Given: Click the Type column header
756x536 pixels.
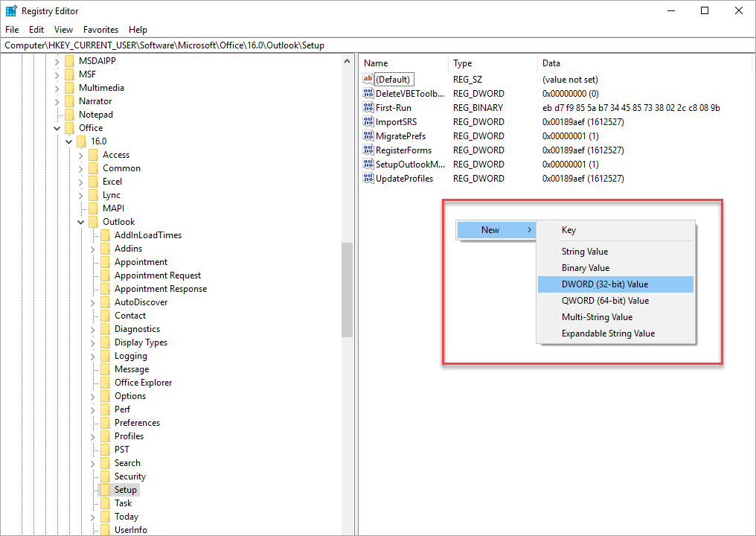Looking at the screenshot, I should click(x=463, y=63).
